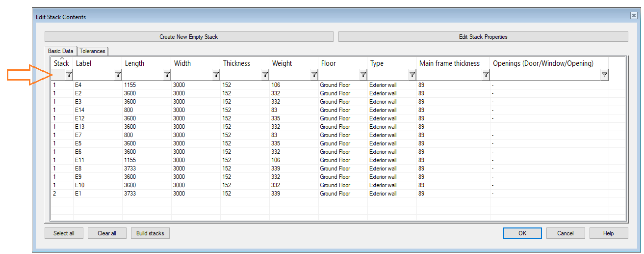Close the Edit Stack Contents dialog

click(x=634, y=16)
